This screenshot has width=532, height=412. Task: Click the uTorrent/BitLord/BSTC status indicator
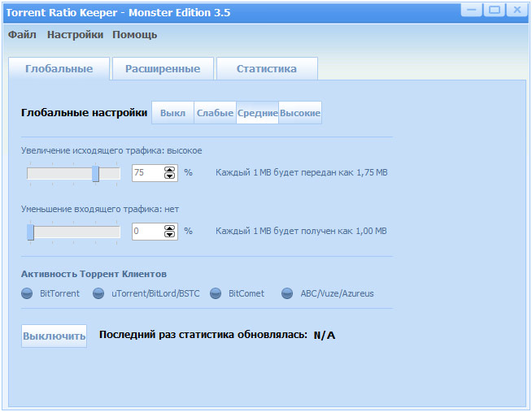[x=98, y=293]
